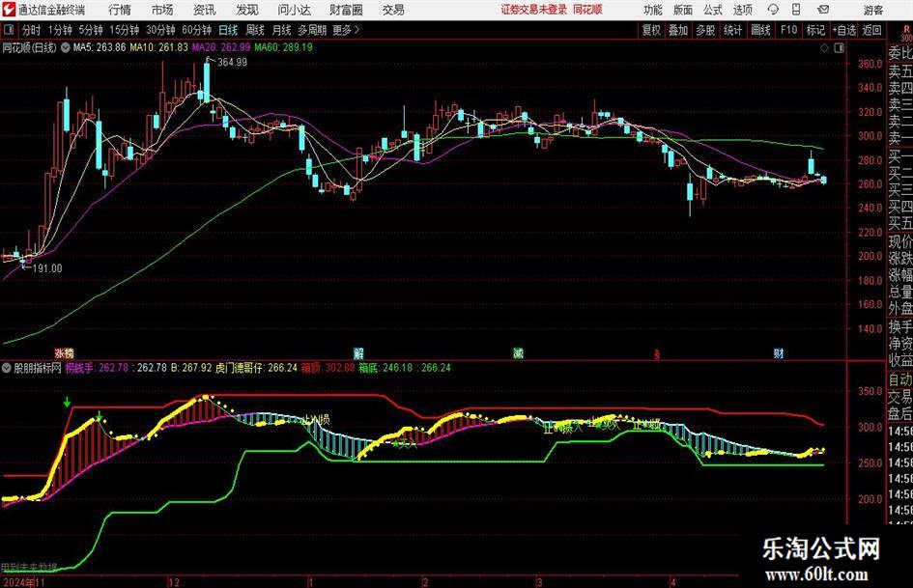
Task: Add stock via +自选 button
Action: click(x=844, y=30)
